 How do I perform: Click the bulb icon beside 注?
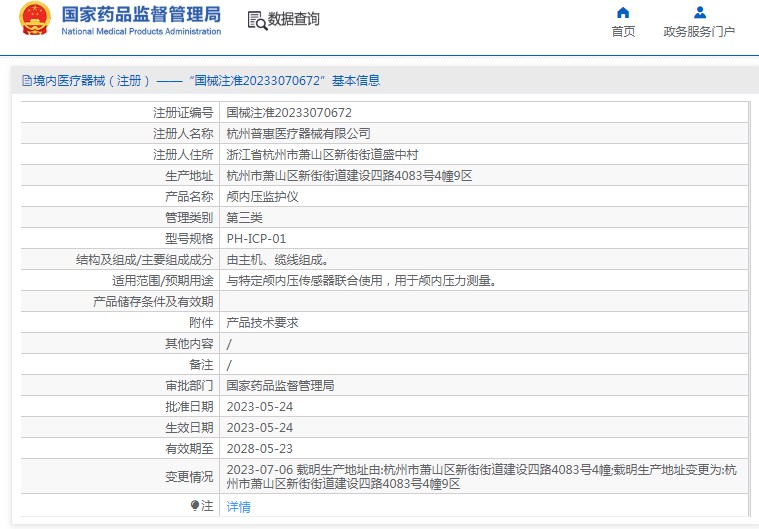(x=195, y=506)
